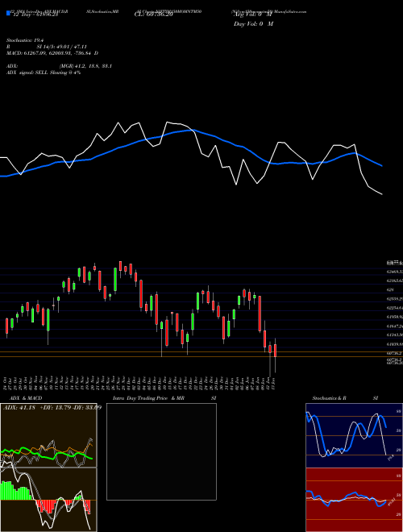Click the 'SI 14/3: 49.01 / 47.11' value
The height and width of the screenshot is (532, 403).
pos(62,47)
